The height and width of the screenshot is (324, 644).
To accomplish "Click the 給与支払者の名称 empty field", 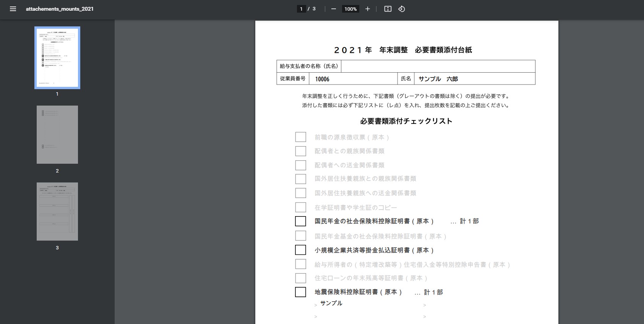I will coord(438,66).
